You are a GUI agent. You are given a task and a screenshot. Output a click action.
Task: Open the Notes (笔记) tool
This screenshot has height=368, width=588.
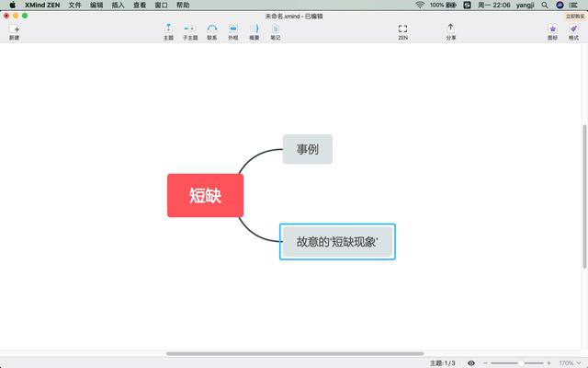[x=276, y=32]
